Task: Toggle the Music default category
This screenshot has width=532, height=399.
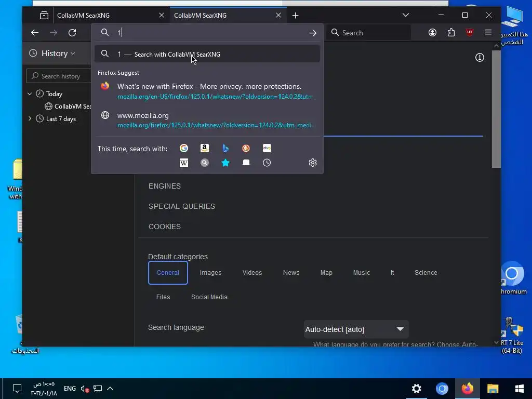Action: tap(362, 273)
